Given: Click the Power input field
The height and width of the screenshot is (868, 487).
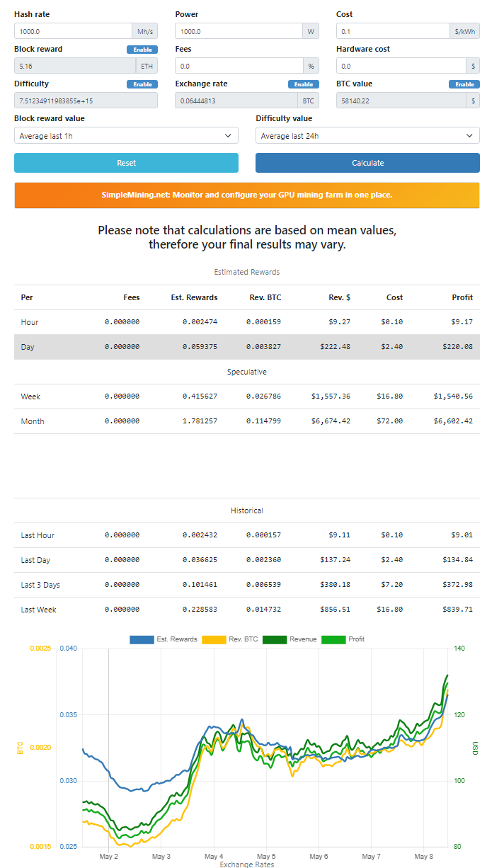Looking at the screenshot, I should [x=239, y=31].
